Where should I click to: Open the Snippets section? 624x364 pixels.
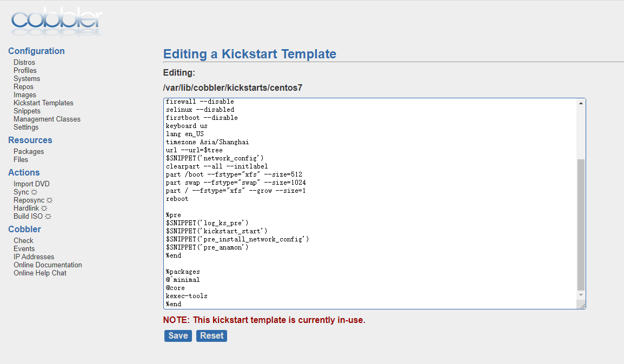coord(27,111)
